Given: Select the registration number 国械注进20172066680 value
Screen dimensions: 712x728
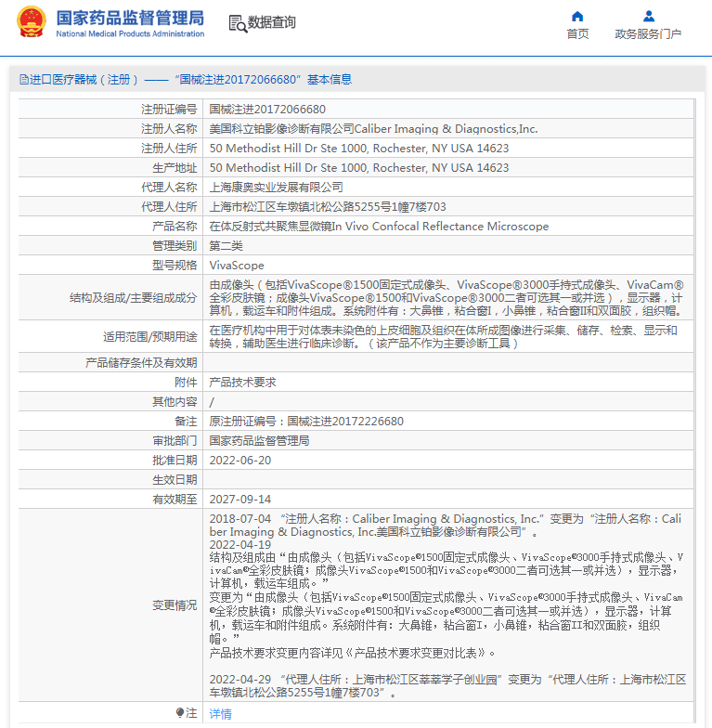Looking at the screenshot, I should 267,110.
